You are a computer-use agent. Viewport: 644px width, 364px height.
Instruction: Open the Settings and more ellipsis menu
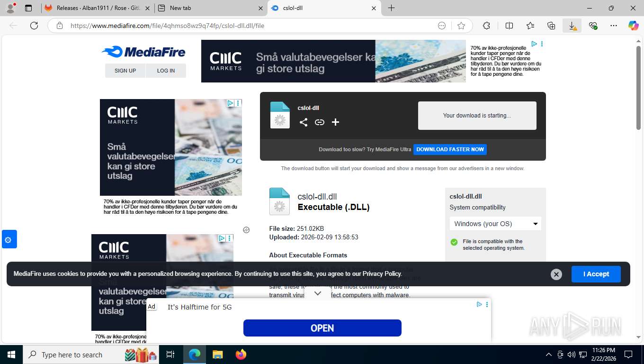click(x=614, y=26)
